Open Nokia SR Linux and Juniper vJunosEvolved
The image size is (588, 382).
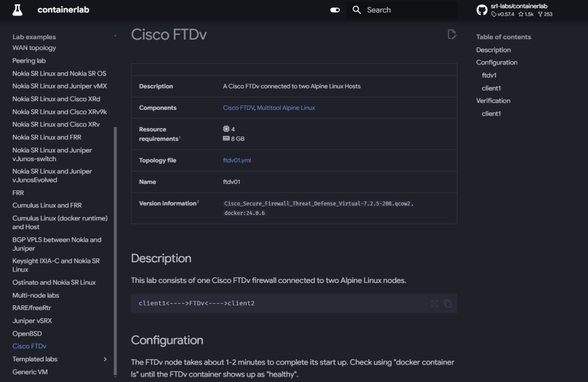[x=52, y=175]
